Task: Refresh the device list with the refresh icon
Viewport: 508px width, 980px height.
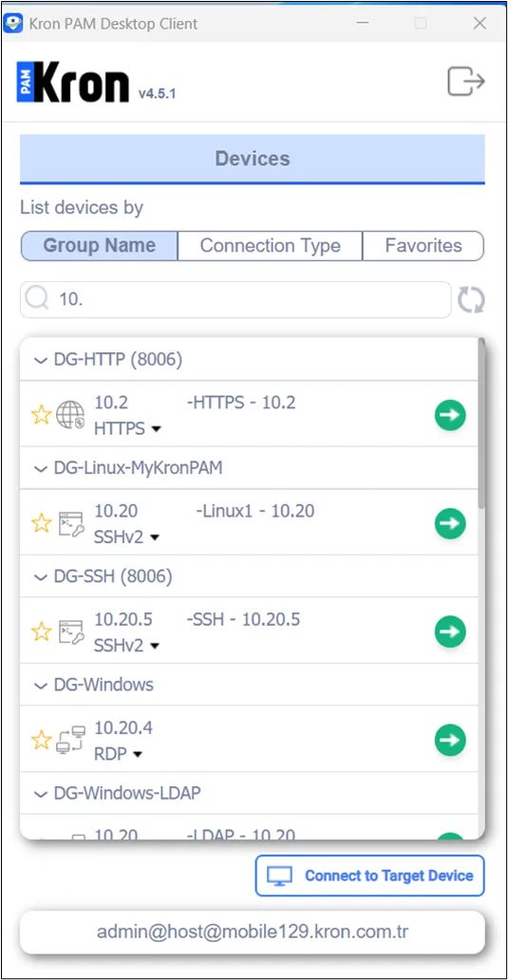Action: 472,299
